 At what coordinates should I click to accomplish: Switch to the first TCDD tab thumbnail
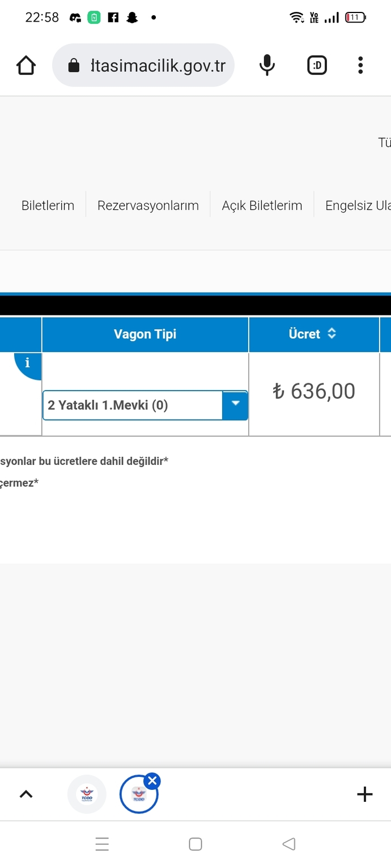pyautogui.click(x=87, y=794)
